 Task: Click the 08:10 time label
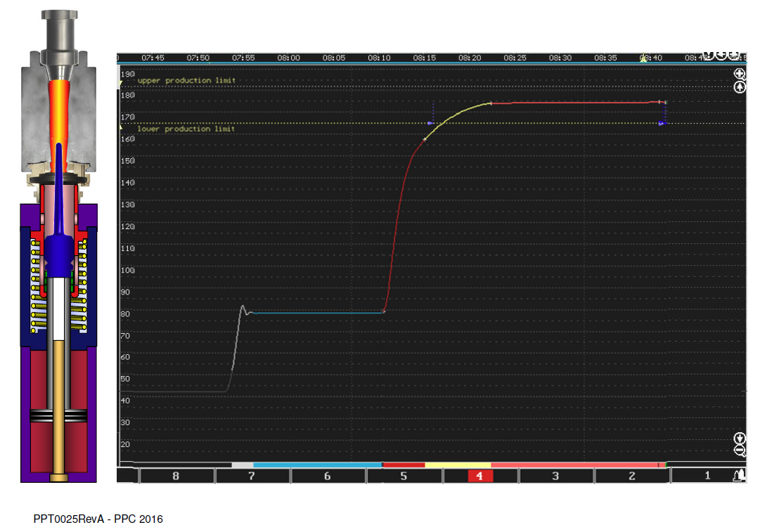coord(379,58)
